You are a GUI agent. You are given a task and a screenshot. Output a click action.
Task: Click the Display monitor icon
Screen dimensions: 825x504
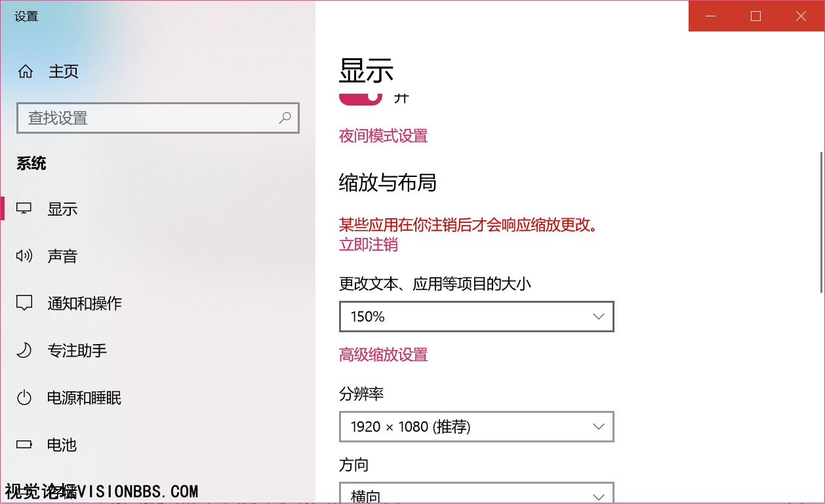tap(24, 209)
